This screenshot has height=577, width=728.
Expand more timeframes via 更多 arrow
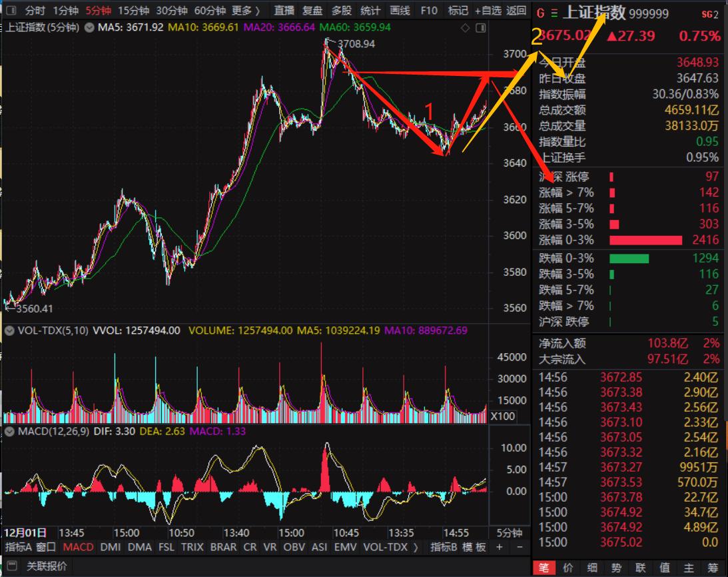tap(246, 10)
